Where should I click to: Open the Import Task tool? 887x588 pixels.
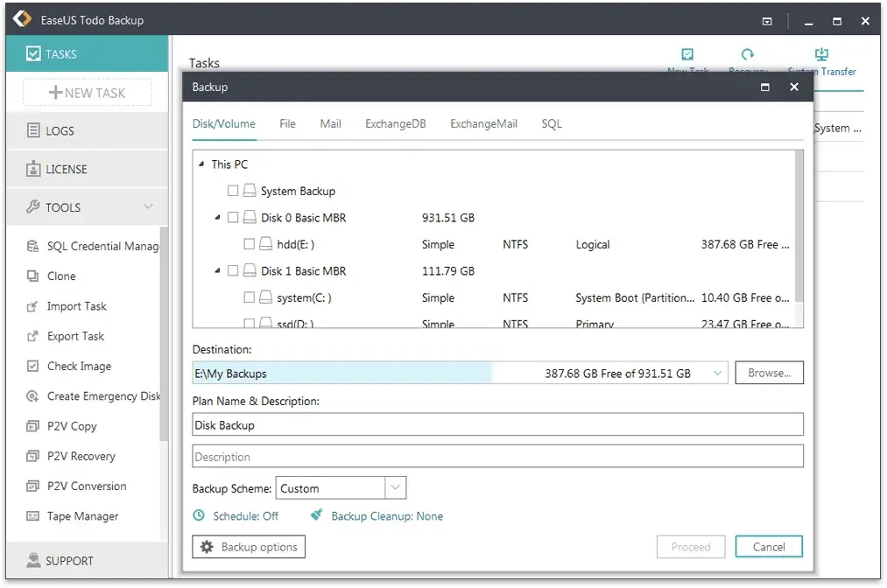click(76, 306)
